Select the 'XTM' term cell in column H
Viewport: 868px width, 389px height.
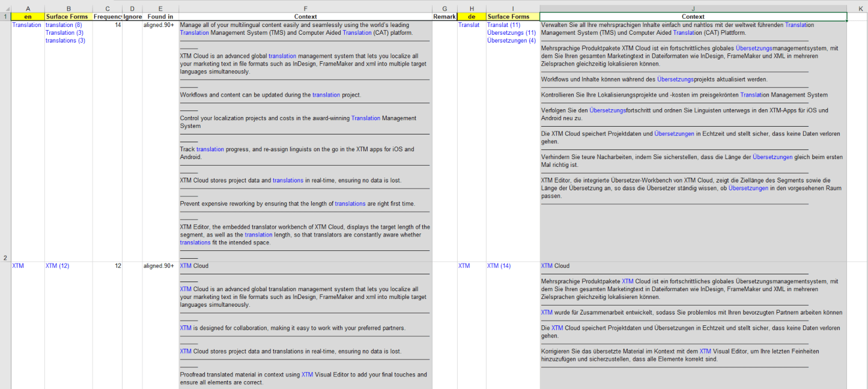472,325
